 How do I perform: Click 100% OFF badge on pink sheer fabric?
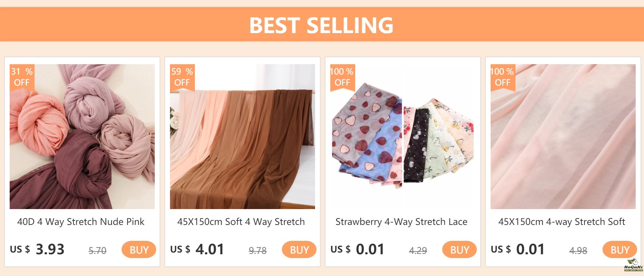coord(503,77)
